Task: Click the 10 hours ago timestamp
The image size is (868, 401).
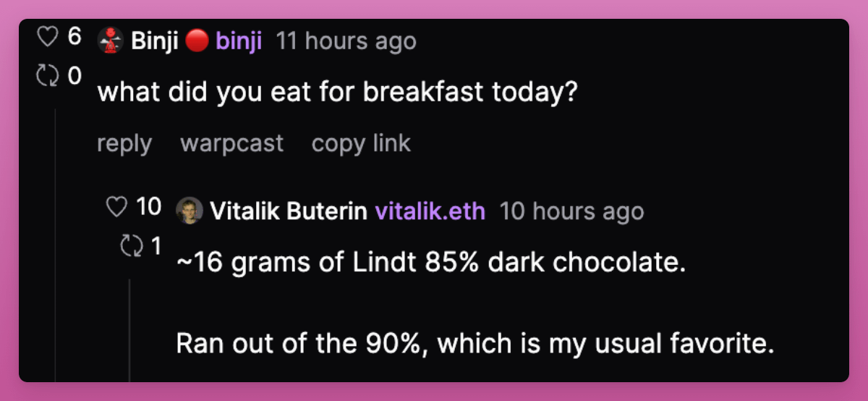Action: [571, 211]
